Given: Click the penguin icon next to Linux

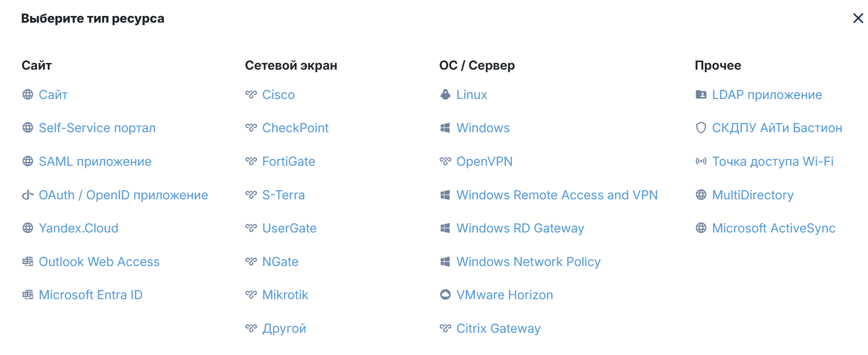Looking at the screenshot, I should click(x=445, y=94).
